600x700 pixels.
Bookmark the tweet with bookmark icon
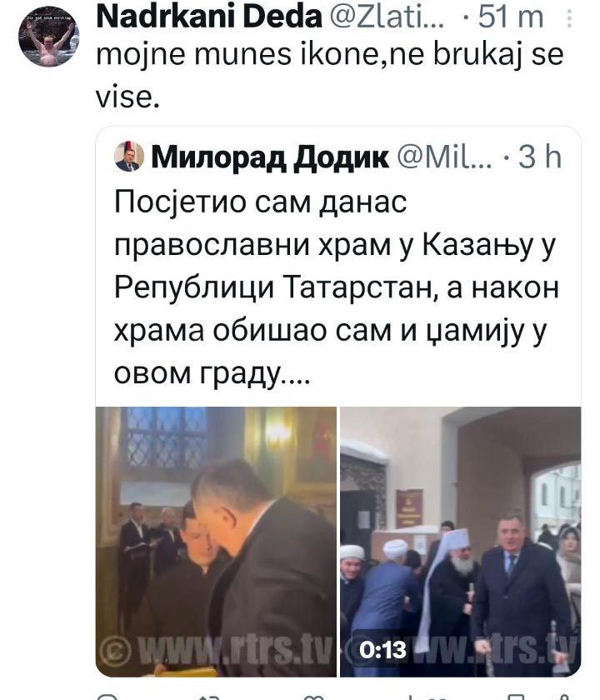[517, 697]
